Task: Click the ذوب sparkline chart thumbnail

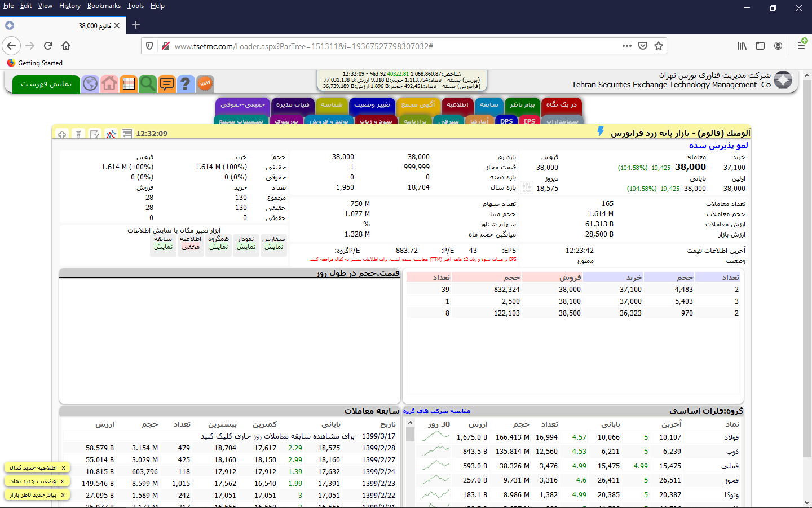Action: (436, 451)
